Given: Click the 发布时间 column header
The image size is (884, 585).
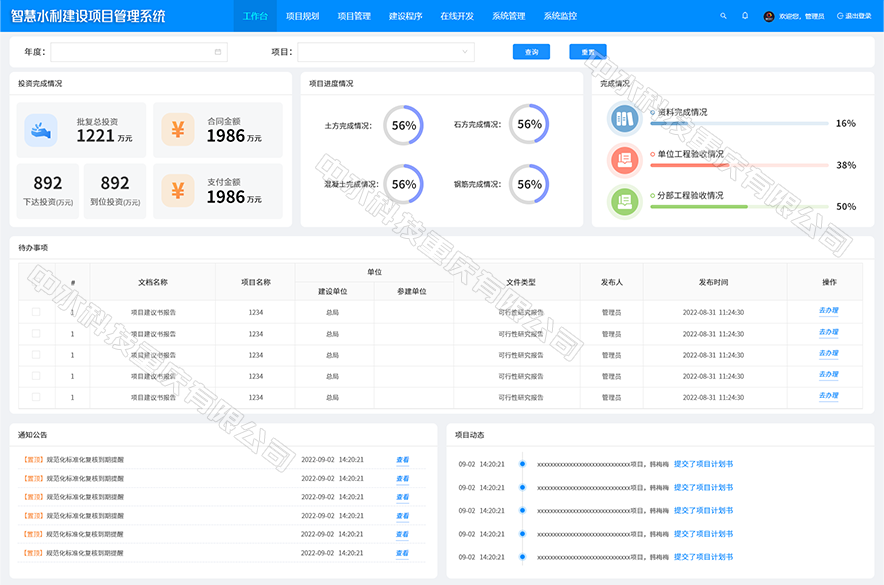Looking at the screenshot, I should [x=713, y=282].
